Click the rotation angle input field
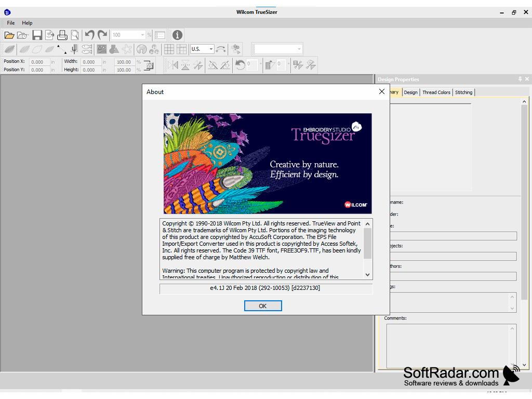532x399 pixels. click(x=252, y=65)
